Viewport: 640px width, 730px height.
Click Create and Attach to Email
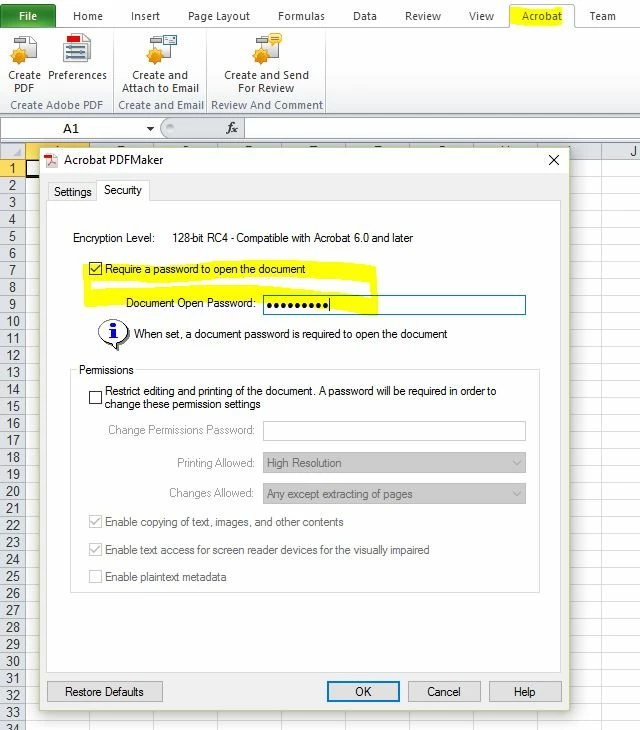click(x=161, y=63)
